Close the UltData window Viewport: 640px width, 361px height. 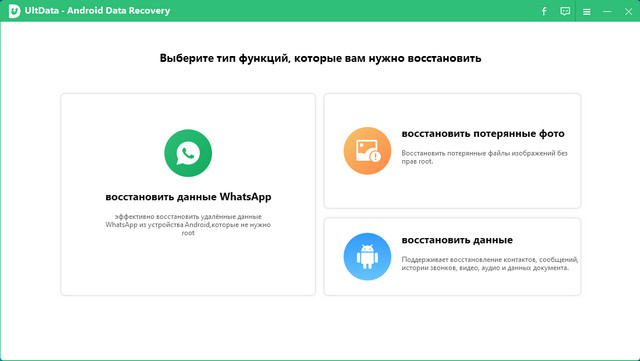click(x=628, y=12)
